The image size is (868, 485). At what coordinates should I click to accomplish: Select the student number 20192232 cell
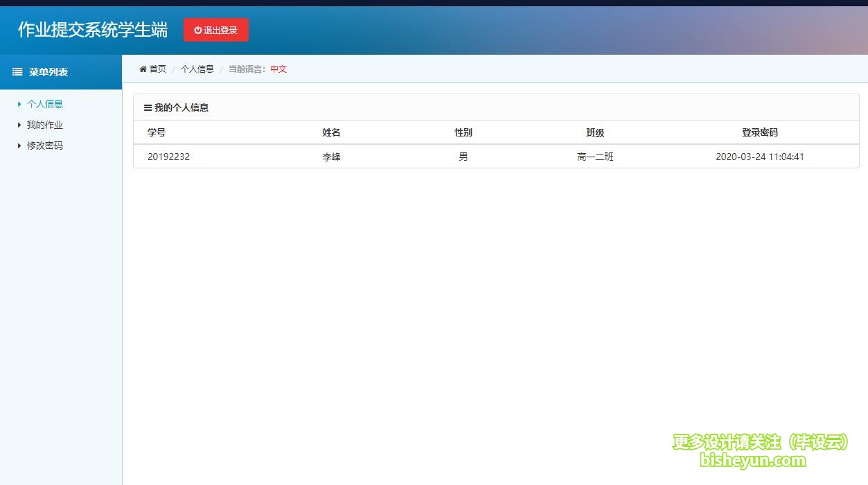click(x=168, y=157)
